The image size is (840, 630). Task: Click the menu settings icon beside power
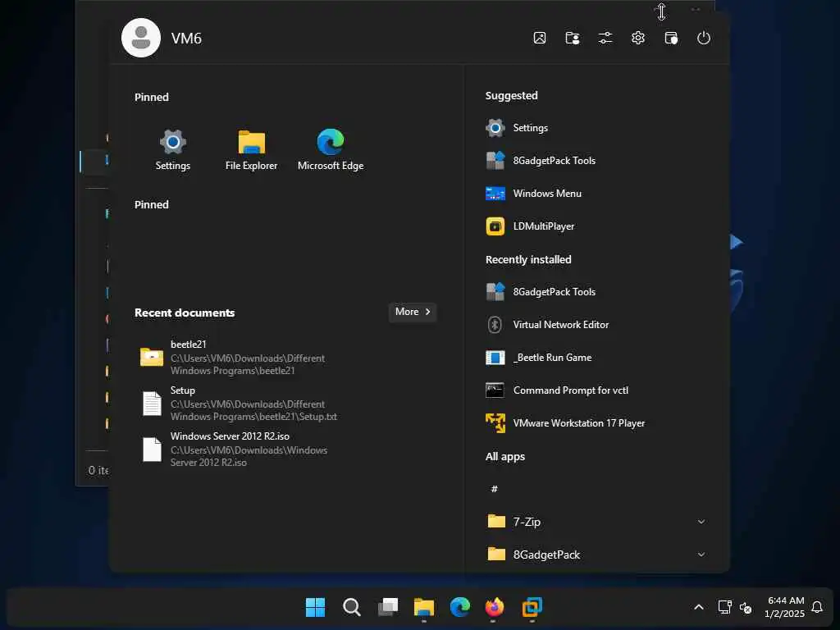coord(671,38)
